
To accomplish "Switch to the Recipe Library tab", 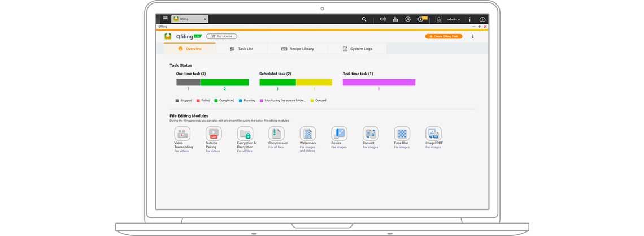I will click(x=298, y=49).
